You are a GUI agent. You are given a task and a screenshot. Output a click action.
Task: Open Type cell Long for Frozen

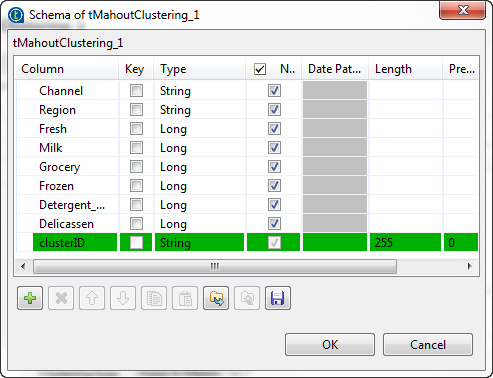point(199,186)
